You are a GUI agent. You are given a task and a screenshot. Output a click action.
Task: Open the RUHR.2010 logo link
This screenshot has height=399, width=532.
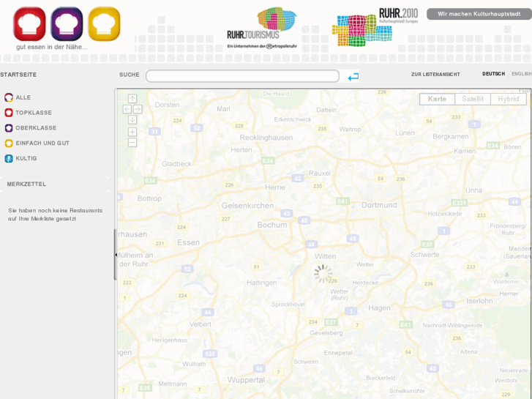[375, 28]
